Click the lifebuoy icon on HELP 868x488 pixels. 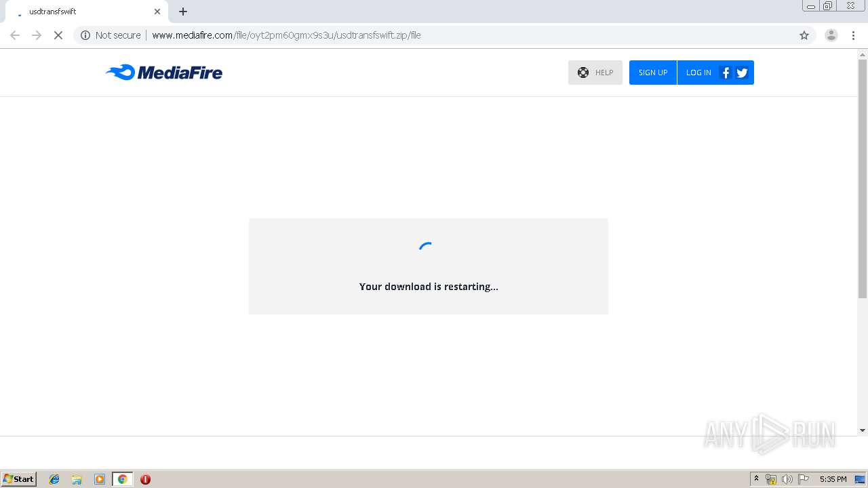click(x=583, y=73)
